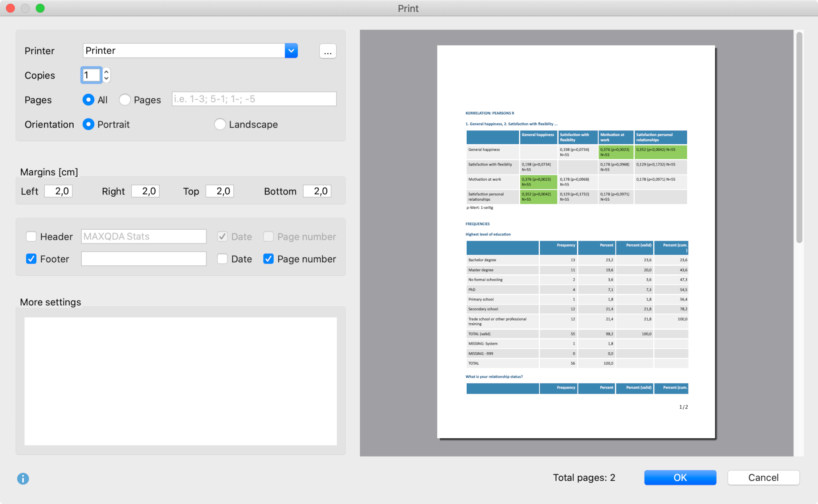Edit the Top margin value
This screenshot has height=504, width=818.
[219, 190]
